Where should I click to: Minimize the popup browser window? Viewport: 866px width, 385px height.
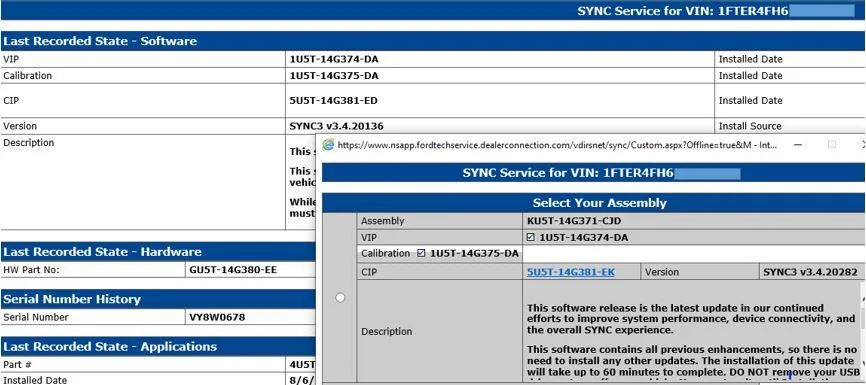(x=798, y=145)
